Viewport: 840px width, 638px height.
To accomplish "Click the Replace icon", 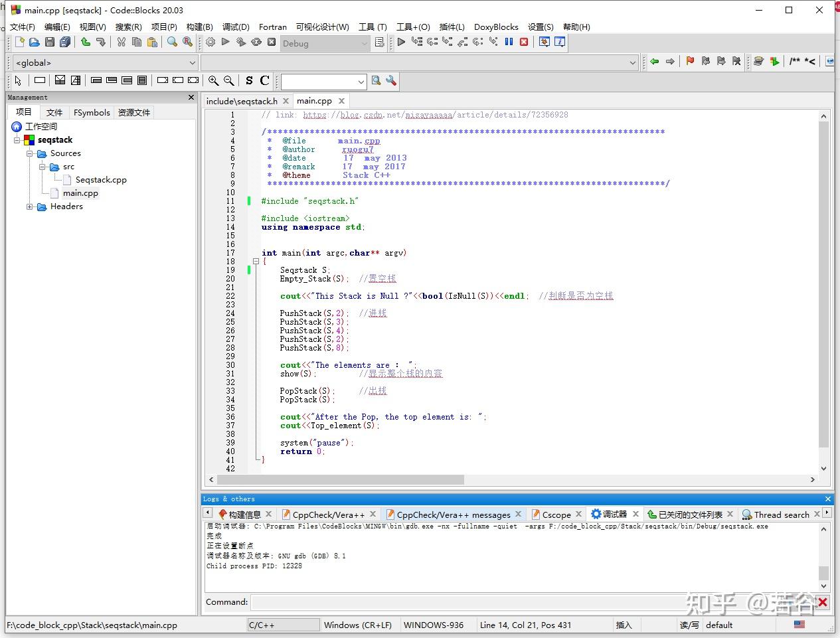I will 188,42.
